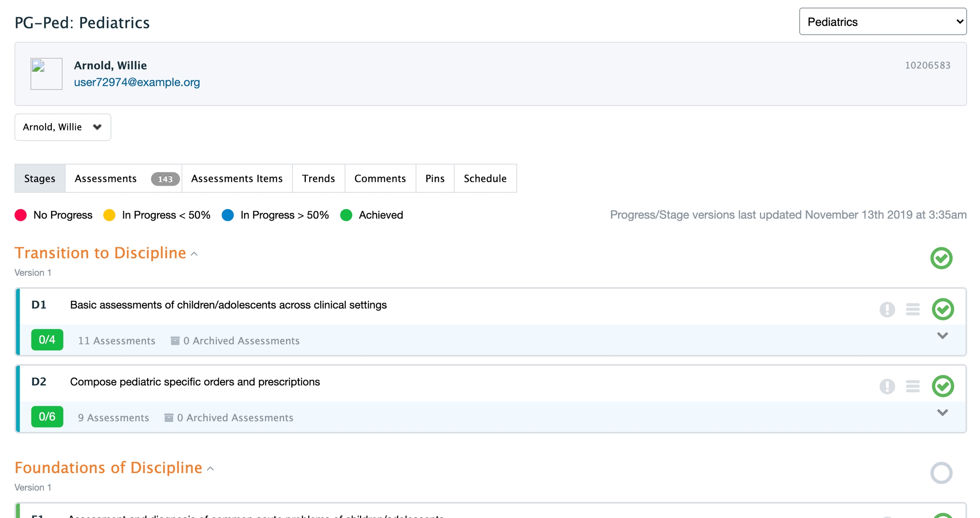980x518 pixels.
Task: Expand D2 assessments details chevron
Action: point(942,413)
